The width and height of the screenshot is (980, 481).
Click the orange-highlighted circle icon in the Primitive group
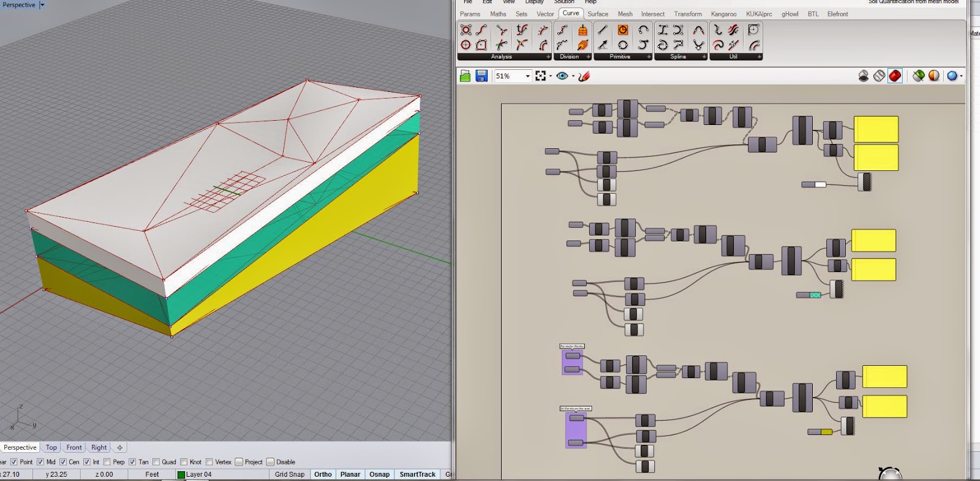pyautogui.click(x=623, y=30)
